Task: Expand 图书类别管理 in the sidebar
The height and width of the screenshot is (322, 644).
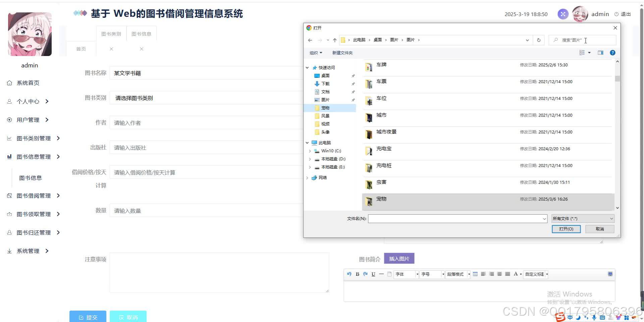Action: click(x=34, y=138)
